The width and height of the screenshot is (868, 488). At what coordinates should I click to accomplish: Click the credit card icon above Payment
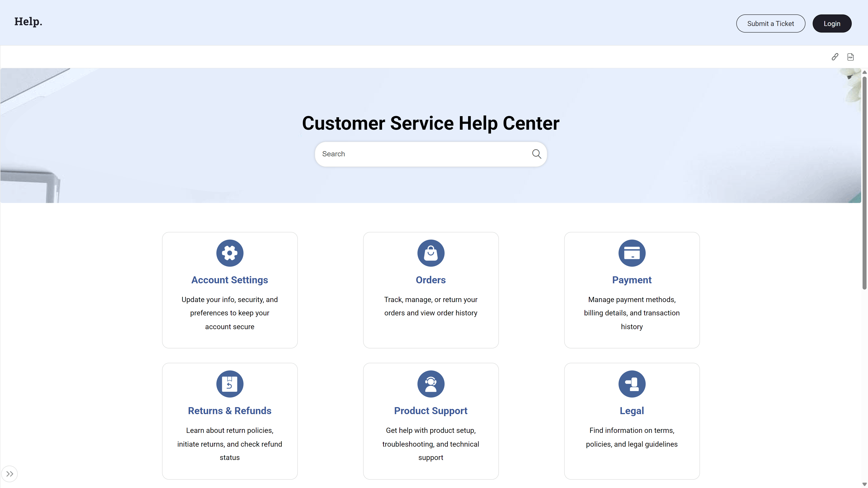click(x=632, y=253)
